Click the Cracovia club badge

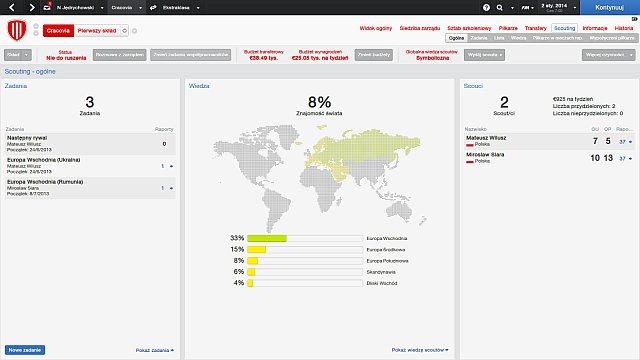(x=17, y=30)
